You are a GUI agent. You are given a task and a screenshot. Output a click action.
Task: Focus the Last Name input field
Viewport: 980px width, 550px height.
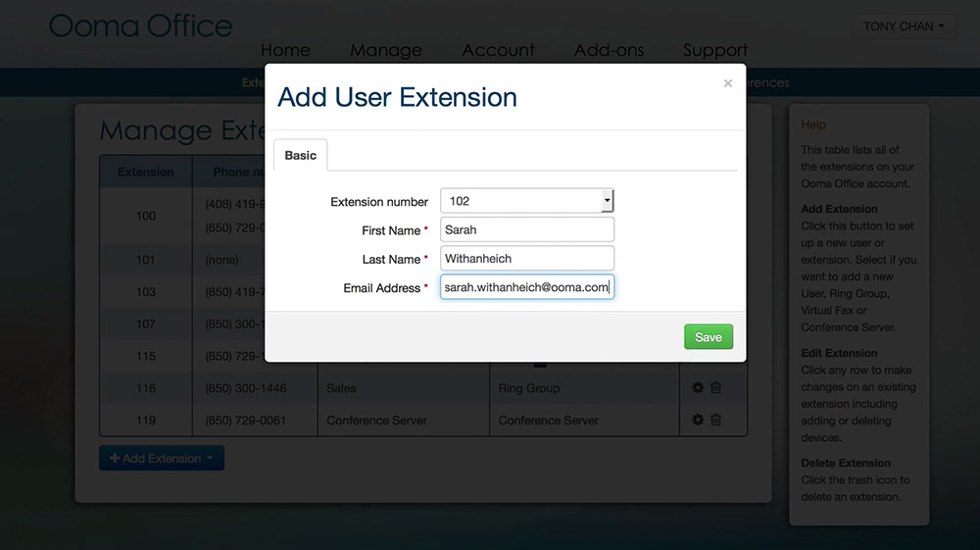pyautogui.click(x=526, y=259)
